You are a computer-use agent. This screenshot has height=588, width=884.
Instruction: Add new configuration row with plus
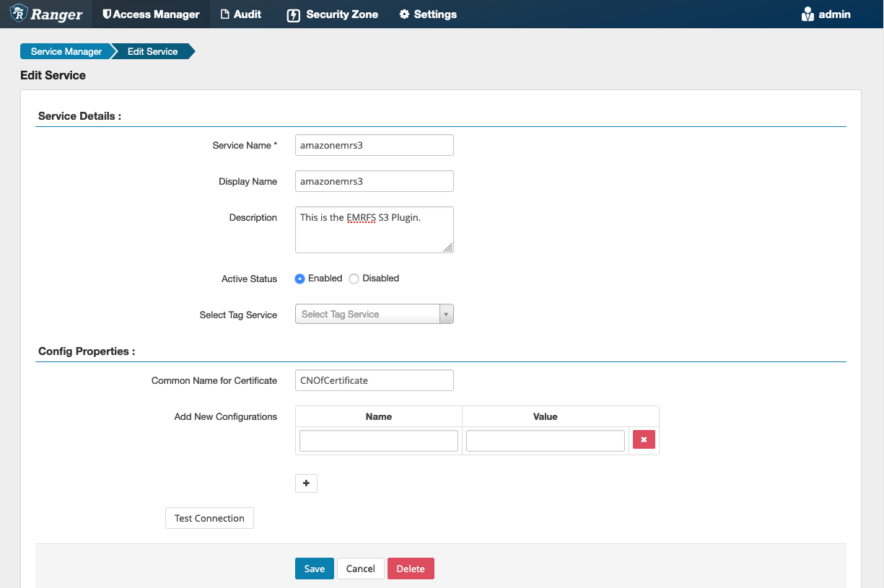pyautogui.click(x=306, y=483)
